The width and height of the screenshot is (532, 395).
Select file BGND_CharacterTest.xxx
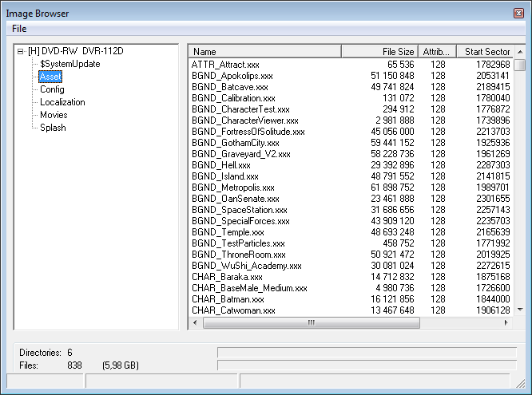click(240, 109)
